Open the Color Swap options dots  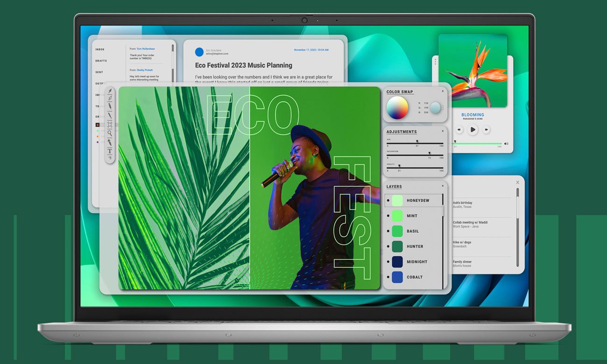pyautogui.click(x=443, y=108)
